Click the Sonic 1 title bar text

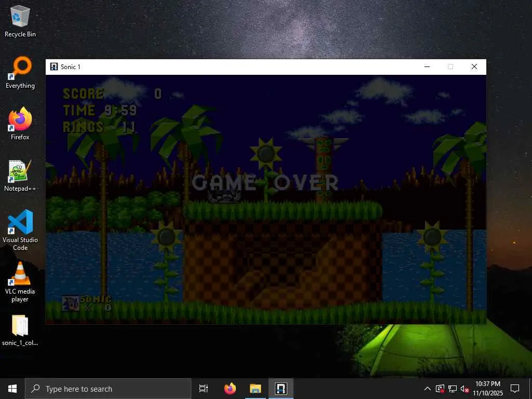point(71,67)
